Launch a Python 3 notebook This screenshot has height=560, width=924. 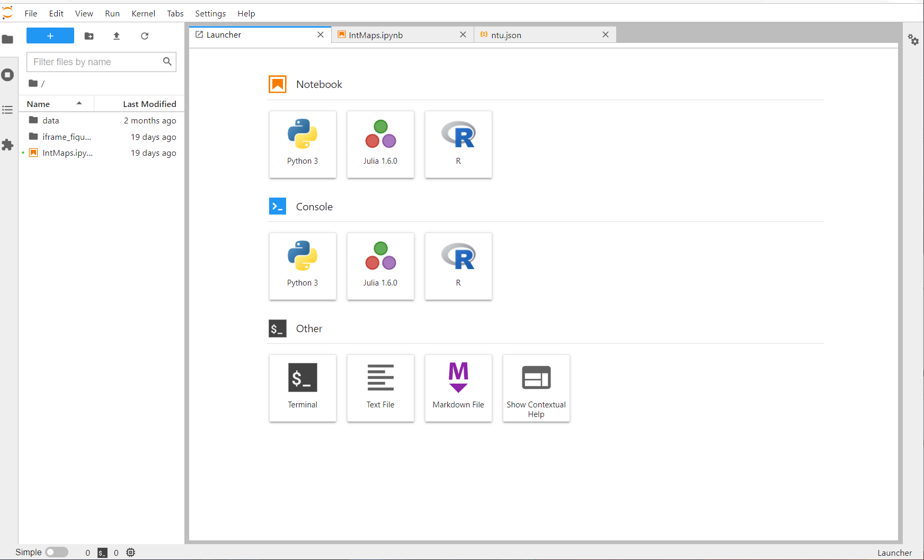(303, 144)
